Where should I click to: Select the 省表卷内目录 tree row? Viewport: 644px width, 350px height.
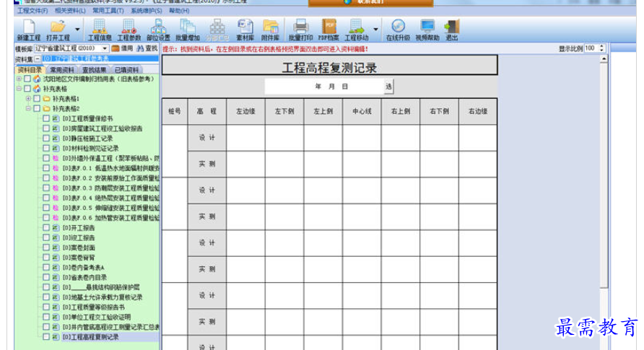point(83,277)
